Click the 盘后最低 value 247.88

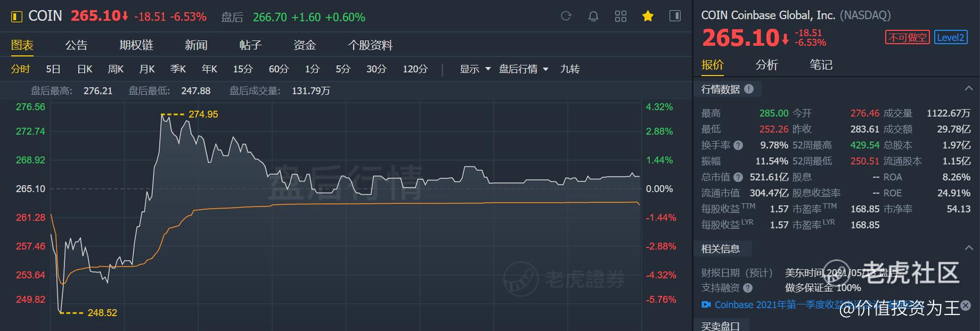(196, 91)
